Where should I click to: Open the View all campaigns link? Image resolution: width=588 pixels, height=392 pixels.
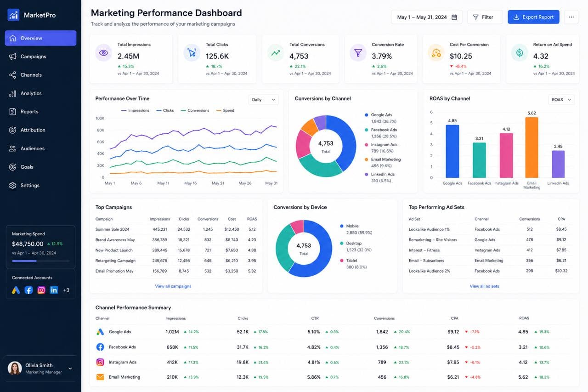tap(173, 286)
